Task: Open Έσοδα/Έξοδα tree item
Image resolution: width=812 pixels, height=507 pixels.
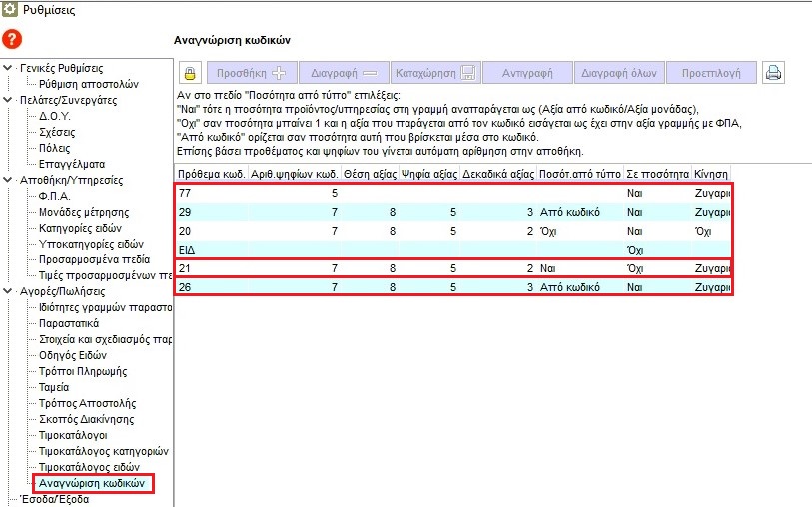Action: tap(54, 500)
